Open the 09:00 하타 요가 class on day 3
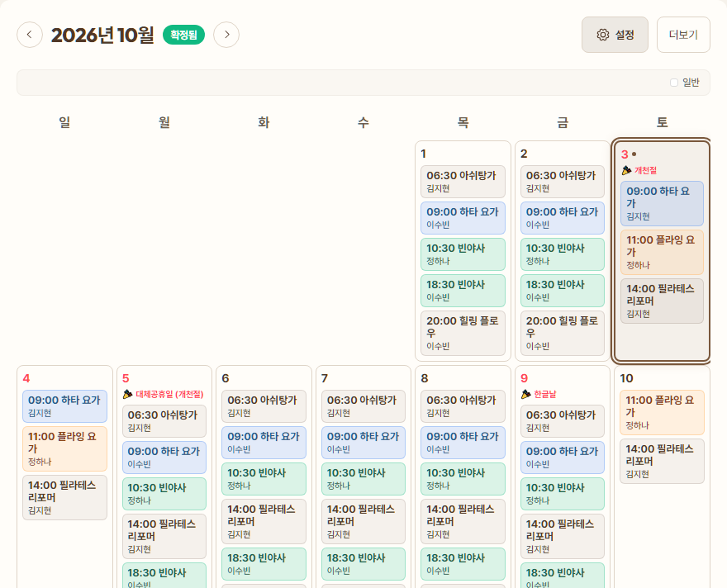 coord(662,204)
